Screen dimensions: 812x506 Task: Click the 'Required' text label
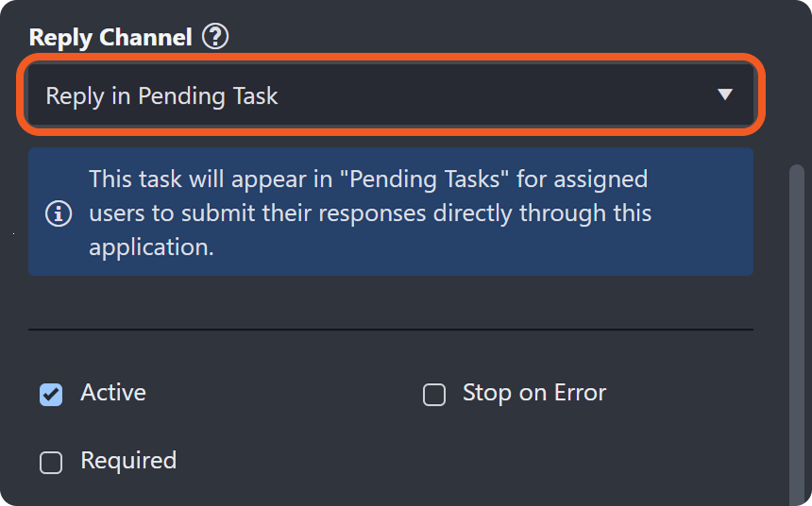[x=128, y=461]
